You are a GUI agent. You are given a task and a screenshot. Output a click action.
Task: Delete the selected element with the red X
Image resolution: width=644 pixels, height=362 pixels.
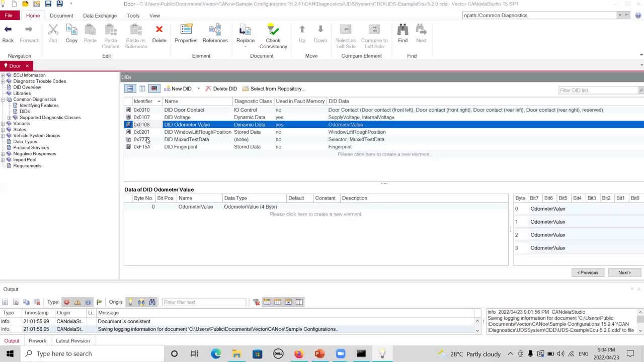(159, 34)
